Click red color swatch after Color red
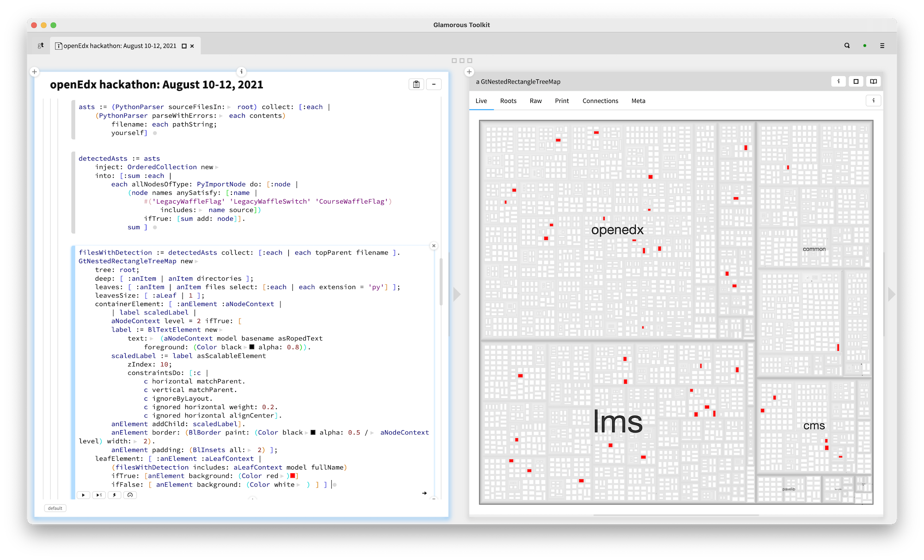This screenshot has height=560, width=924. point(292,476)
